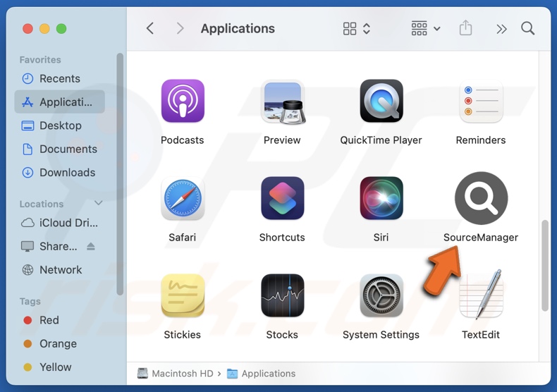Viewport: 557px width, 392px height.
Task: Zoom the window with the green button
Action: (61, 28)
